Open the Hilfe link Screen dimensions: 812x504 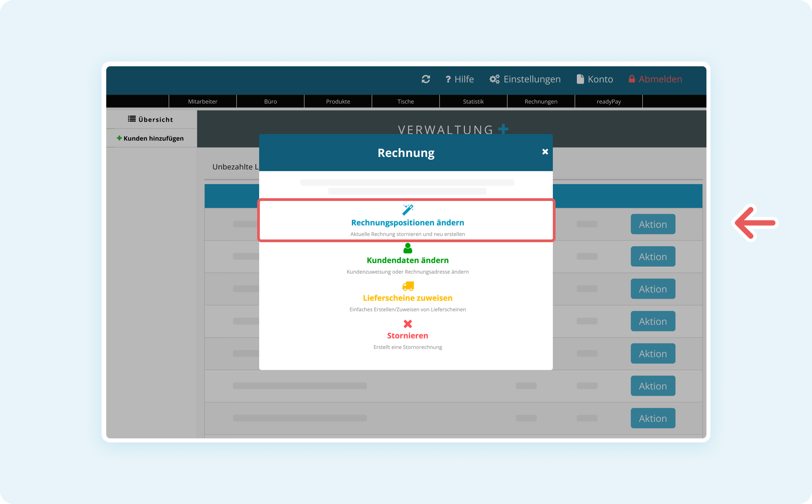point(459,79)
